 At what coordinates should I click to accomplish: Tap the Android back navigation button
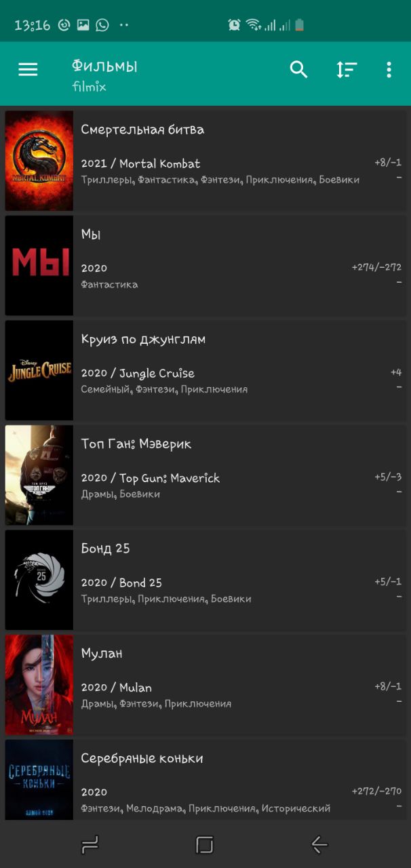[319, 844]
